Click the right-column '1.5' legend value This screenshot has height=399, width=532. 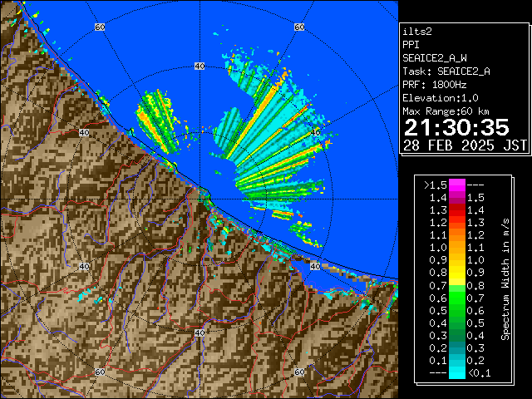pos(475,198)
